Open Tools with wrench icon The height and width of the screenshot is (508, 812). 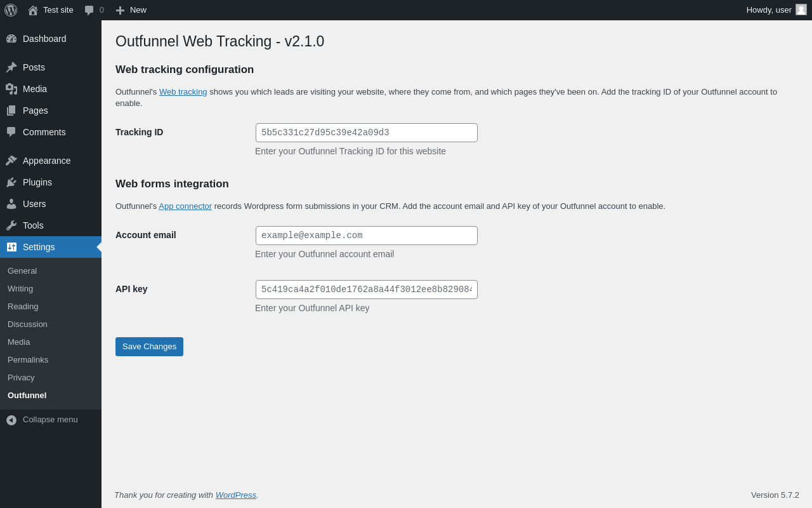coord(11,225)
